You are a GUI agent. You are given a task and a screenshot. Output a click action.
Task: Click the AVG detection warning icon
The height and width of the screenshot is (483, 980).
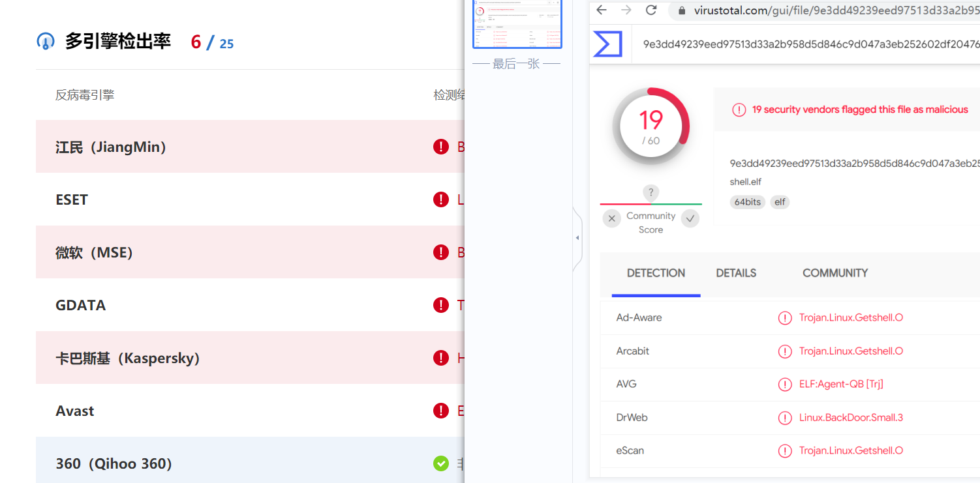click(x=785, y=385)
